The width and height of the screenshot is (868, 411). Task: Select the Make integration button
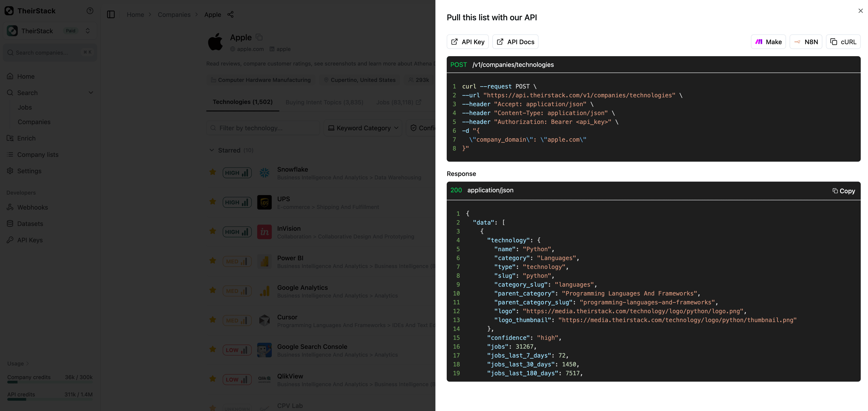pos(768,42)
